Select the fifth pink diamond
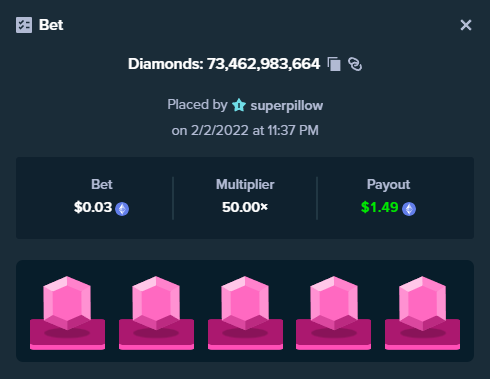Image resolution: width=490 pixels, height=379 pixels. [x=423, y=313]
